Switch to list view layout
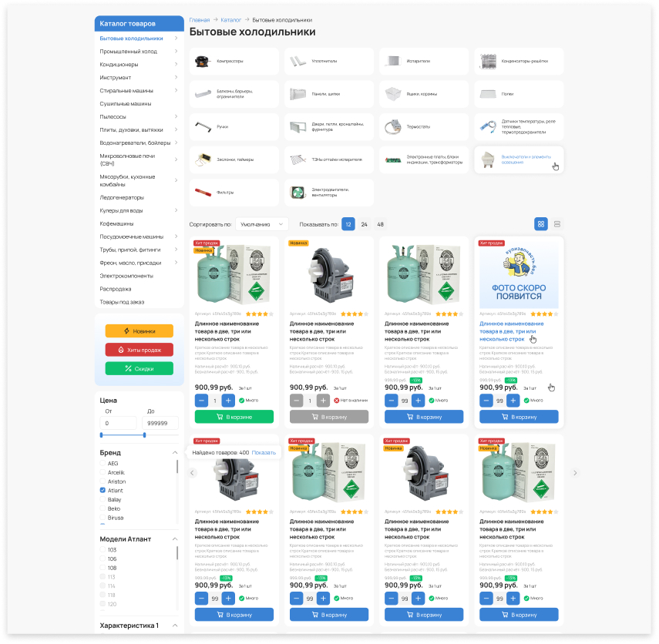659x644 pixels. [x=557, y=224]
